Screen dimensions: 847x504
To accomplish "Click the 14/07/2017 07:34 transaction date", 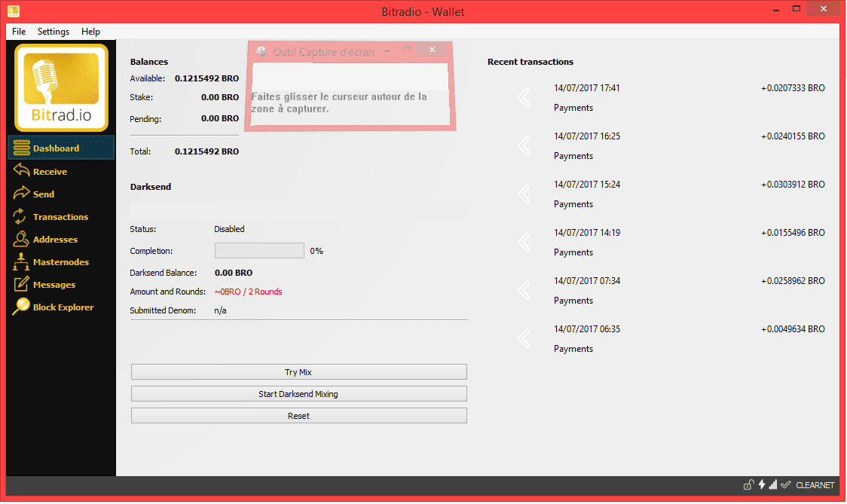I will [x=587, y=281].
